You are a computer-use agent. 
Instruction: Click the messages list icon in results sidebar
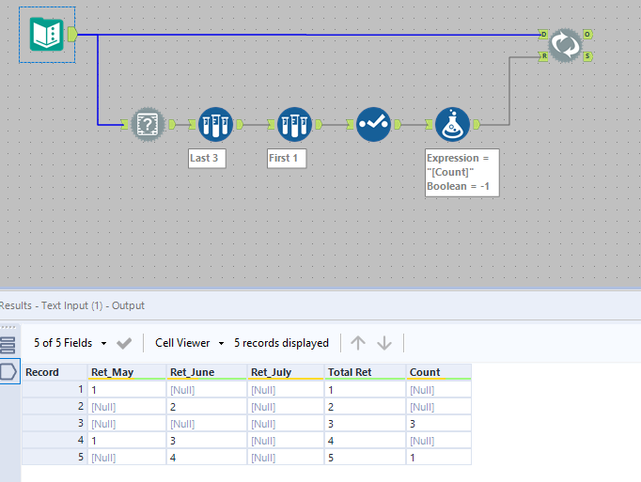(x=9, y=346)
